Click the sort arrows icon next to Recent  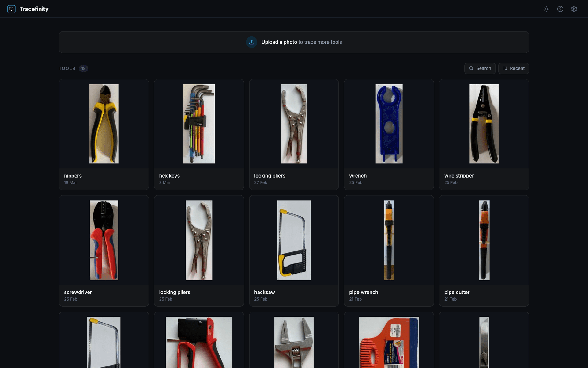[505, 68]
